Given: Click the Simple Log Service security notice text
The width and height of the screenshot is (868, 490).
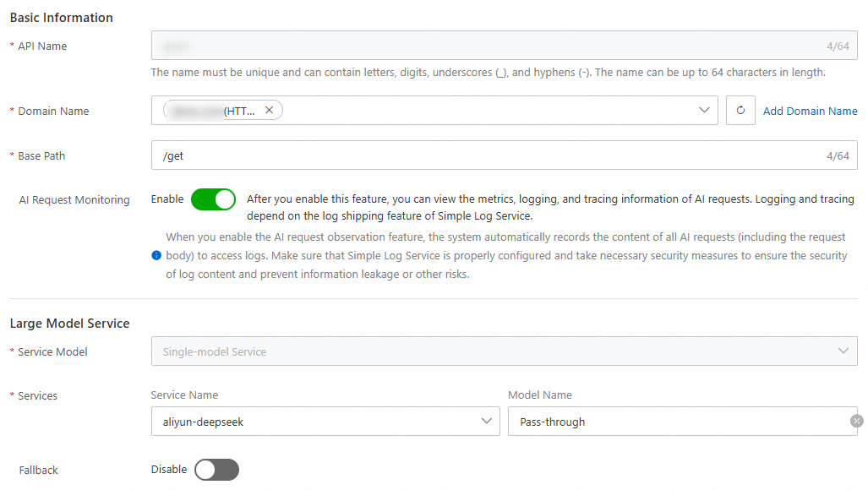Looking at the screenshot, I should 506,255.
